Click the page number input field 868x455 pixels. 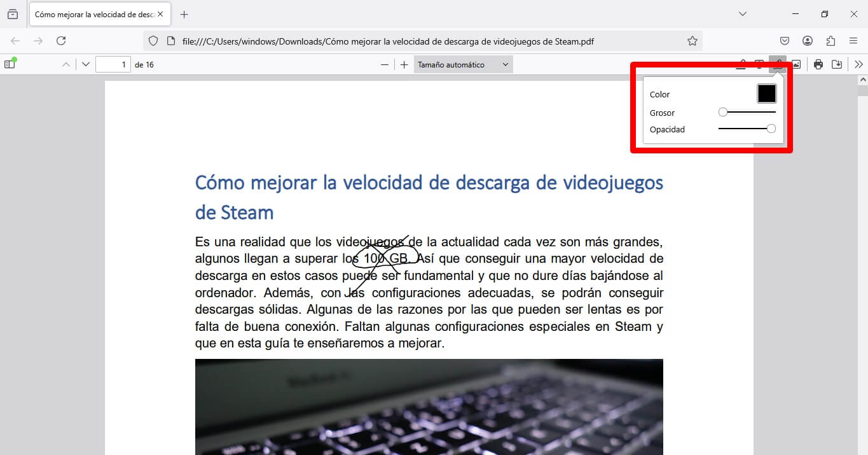(113, 64)
